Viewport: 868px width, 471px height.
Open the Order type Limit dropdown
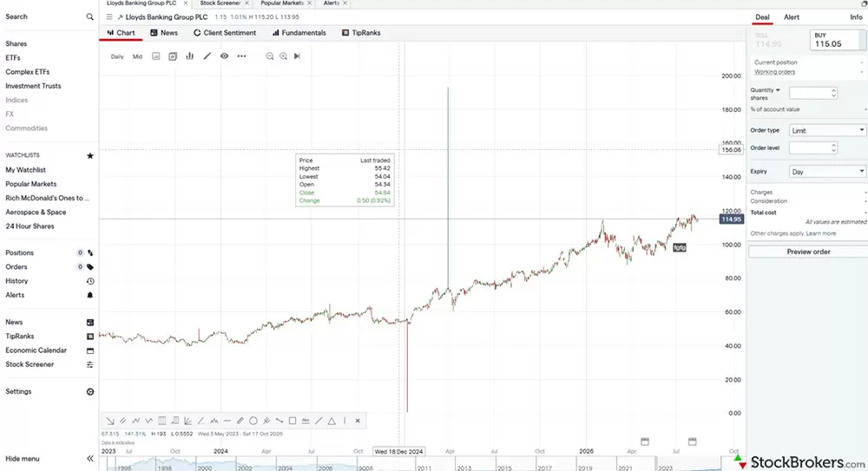click(x=827, y=130)
